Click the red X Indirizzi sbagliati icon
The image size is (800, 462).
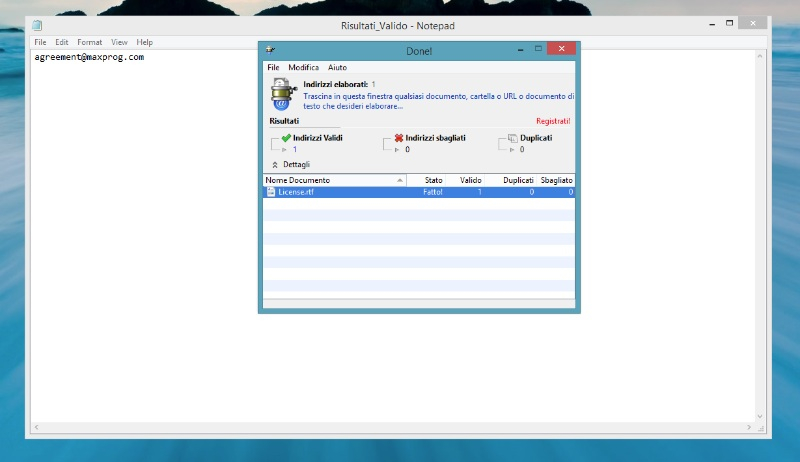[x=399, y=138]
